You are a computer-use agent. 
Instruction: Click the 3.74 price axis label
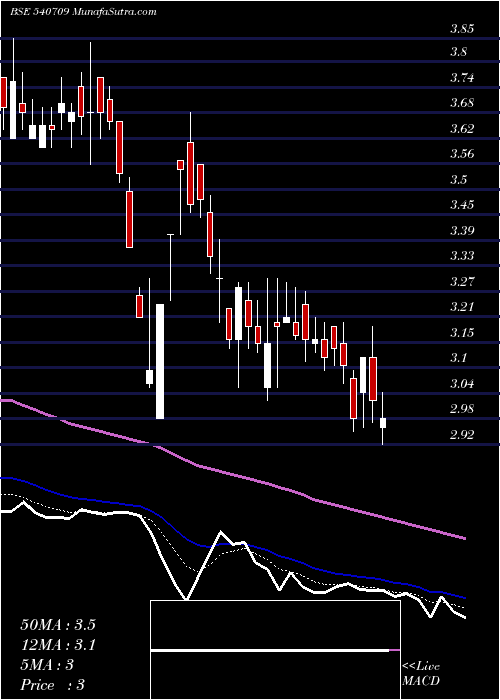462,78
